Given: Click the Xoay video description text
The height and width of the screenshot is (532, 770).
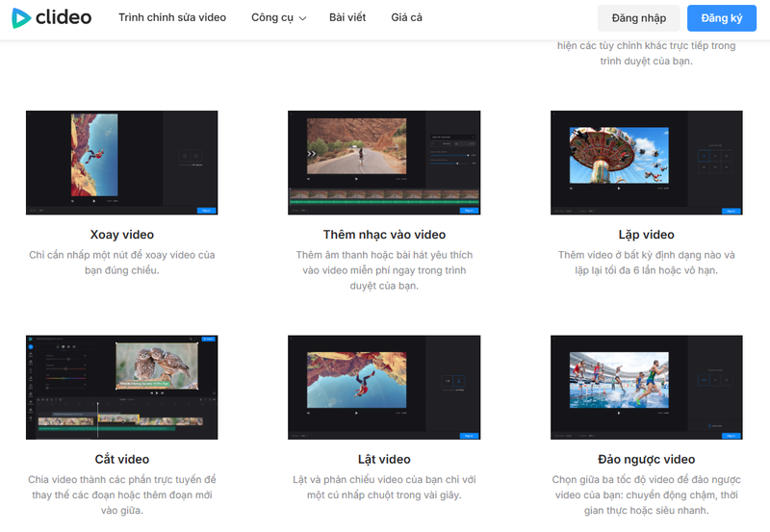Looking at the screenshot, I should tap(122, 263).
